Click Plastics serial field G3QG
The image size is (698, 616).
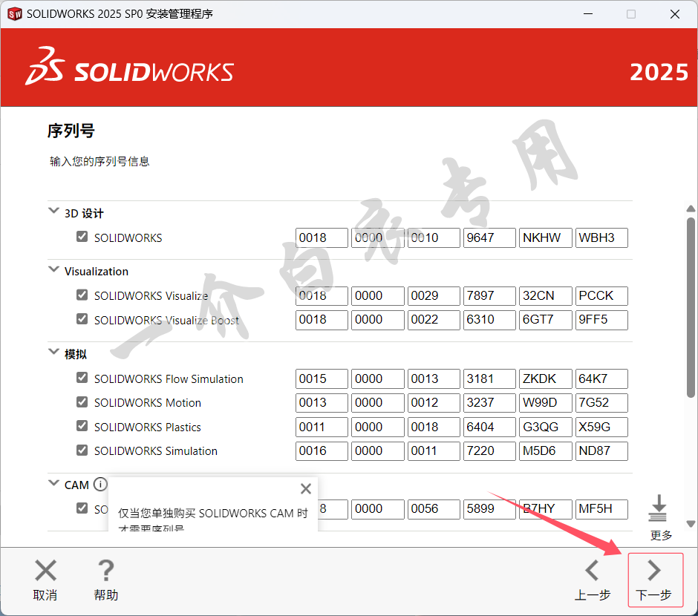coord(546,427)
